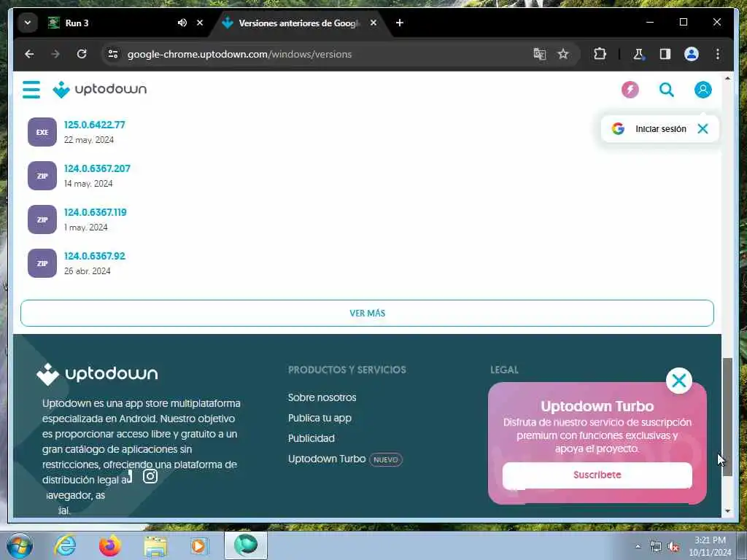Open the Windows Start menu
The height and width of the screenshot is (560, 747).
coord(19,545)
